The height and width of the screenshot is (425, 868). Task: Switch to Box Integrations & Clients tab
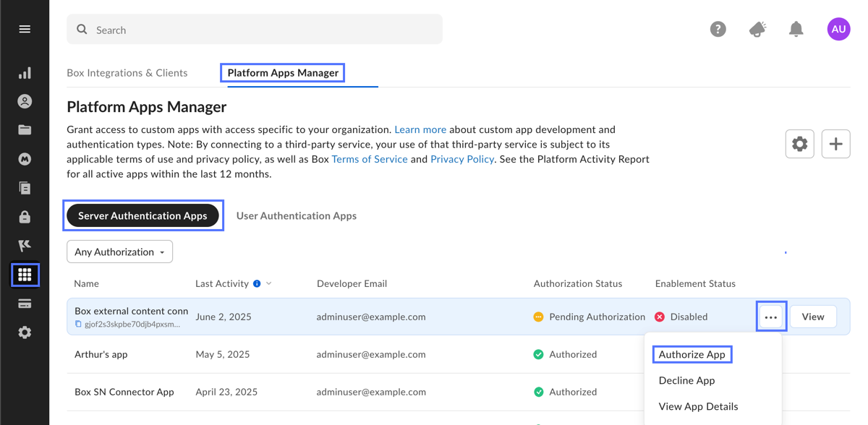click(127, 72)
